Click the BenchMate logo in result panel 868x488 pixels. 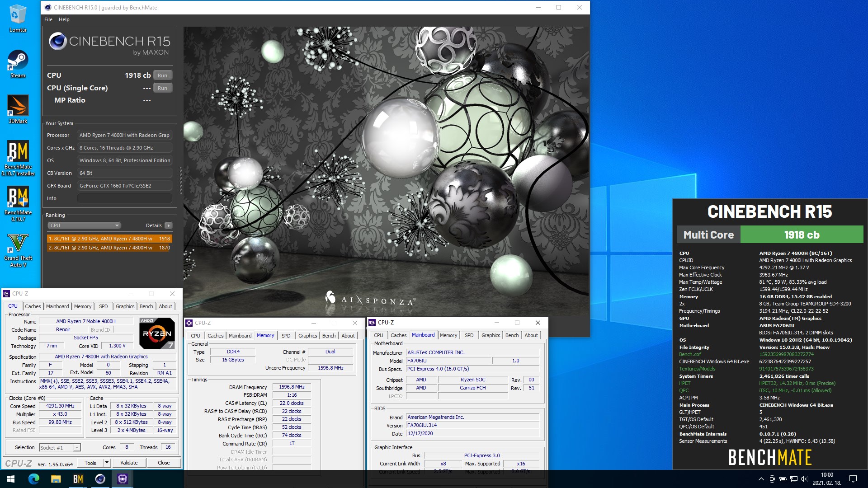(770, 458)
